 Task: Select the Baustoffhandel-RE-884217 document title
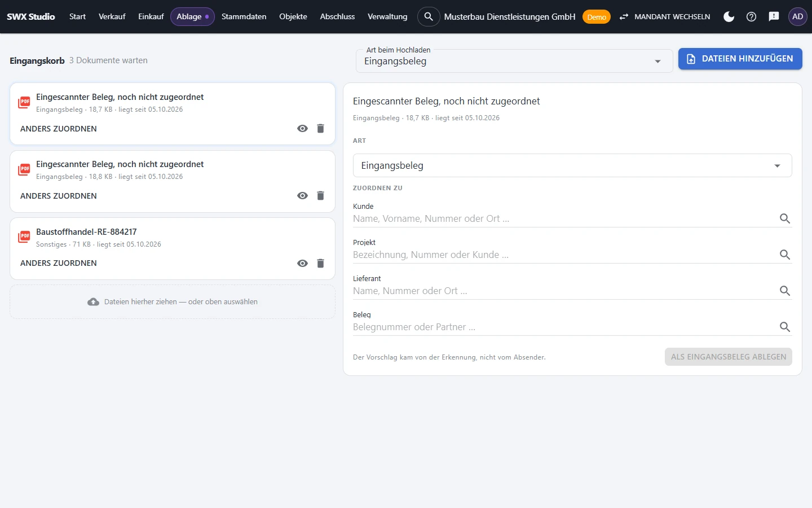coord(86,232)
